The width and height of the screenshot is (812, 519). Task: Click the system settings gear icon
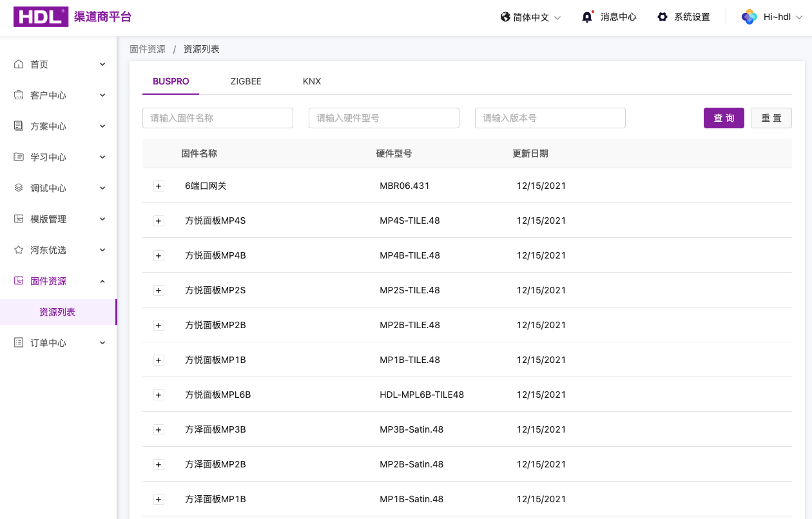point(662,17)
